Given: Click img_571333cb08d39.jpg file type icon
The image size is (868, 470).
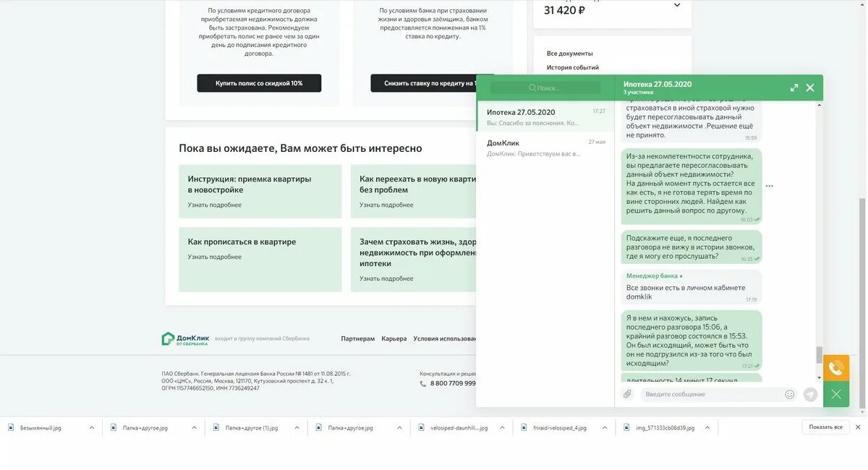Looking at the screenshot, I should click(x=627, y=427).
